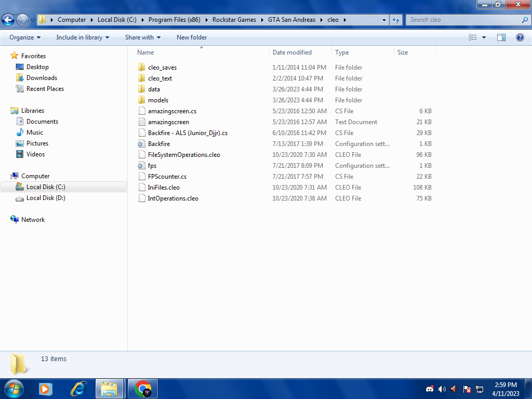Click the Forward navigation arrow

[22, 20]
